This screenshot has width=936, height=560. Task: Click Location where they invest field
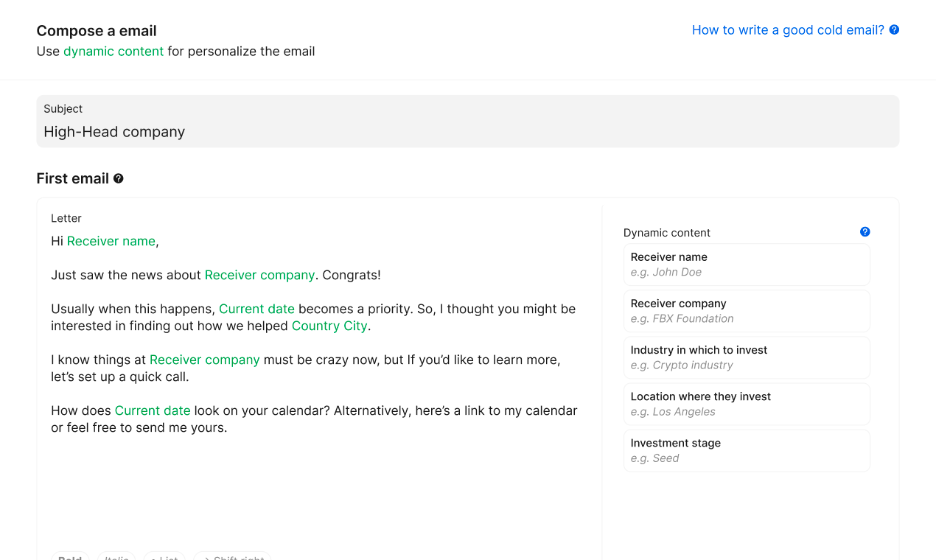pos(747,404)
